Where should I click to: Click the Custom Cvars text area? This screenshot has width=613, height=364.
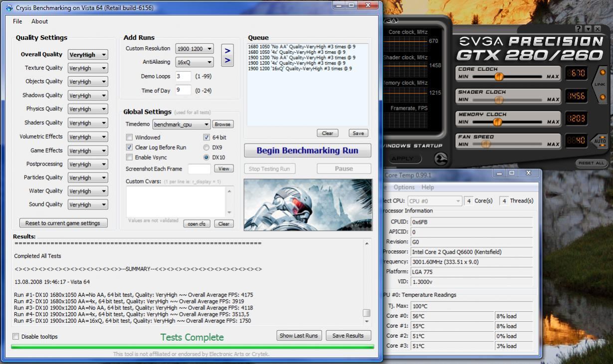(176, 201)
